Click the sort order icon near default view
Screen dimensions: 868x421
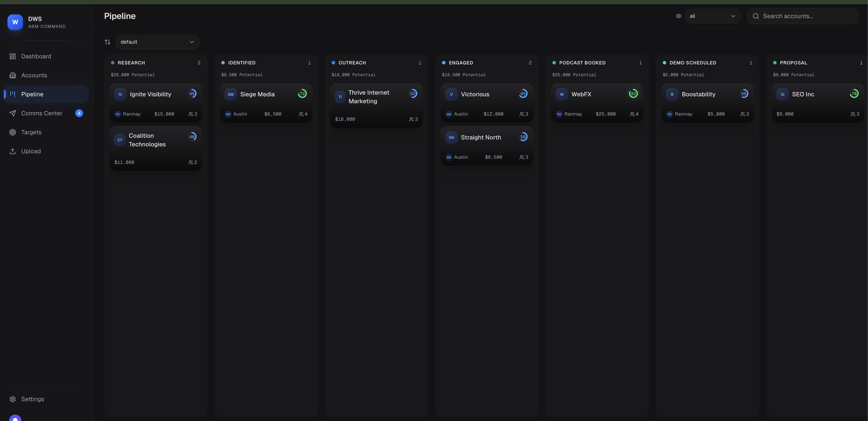point(107,42)
